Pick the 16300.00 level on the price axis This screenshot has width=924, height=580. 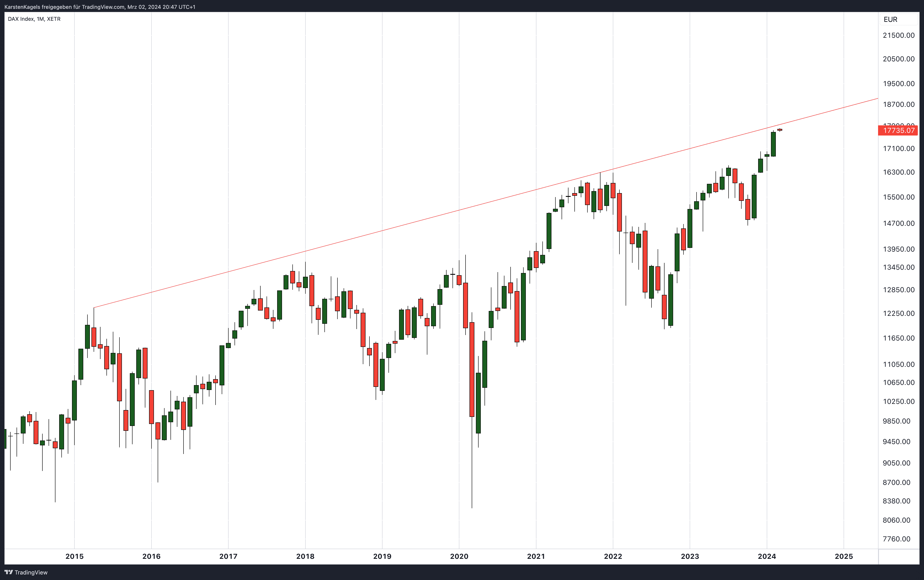coord(899,172)
